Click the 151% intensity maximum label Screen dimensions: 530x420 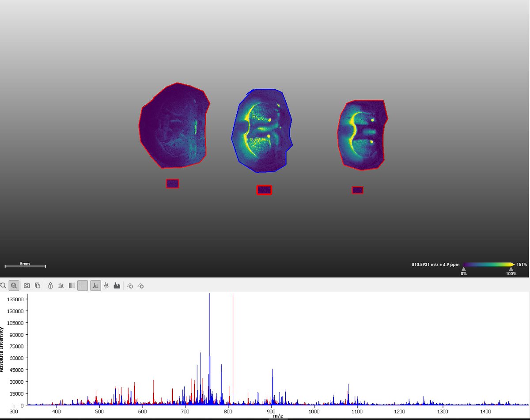point(522,265)
